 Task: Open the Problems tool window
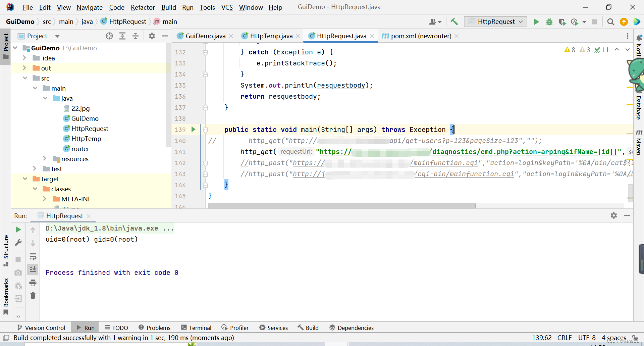(155, 328)
